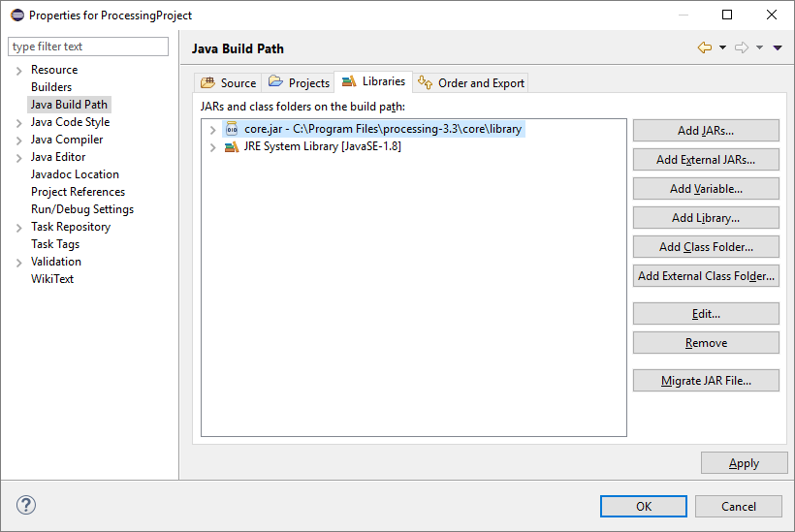Select Java Build Path tree item

click(x=69, y=105)
